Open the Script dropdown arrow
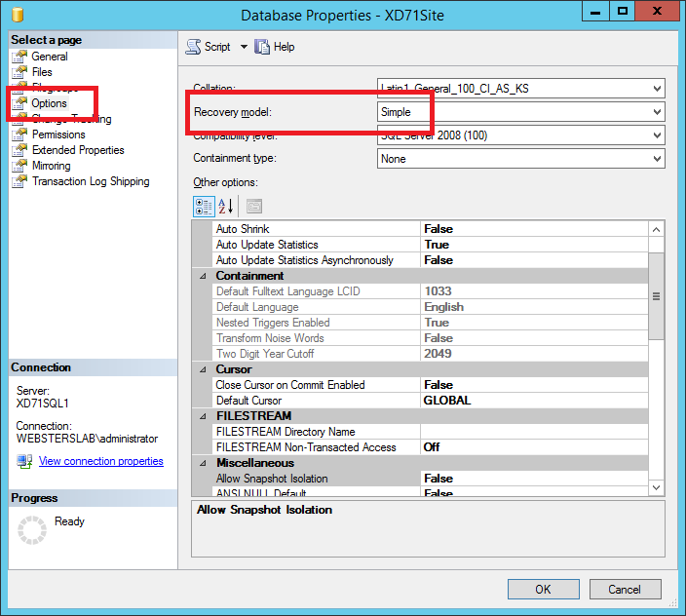This screenshot has height=616, width=686. 244,47
